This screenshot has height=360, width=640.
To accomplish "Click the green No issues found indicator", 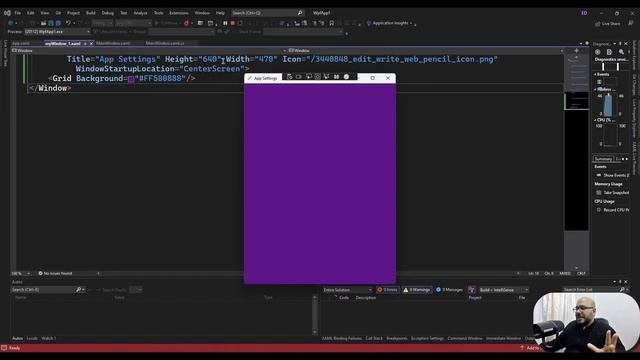I will pyautogui.click(x=55, y=273).
